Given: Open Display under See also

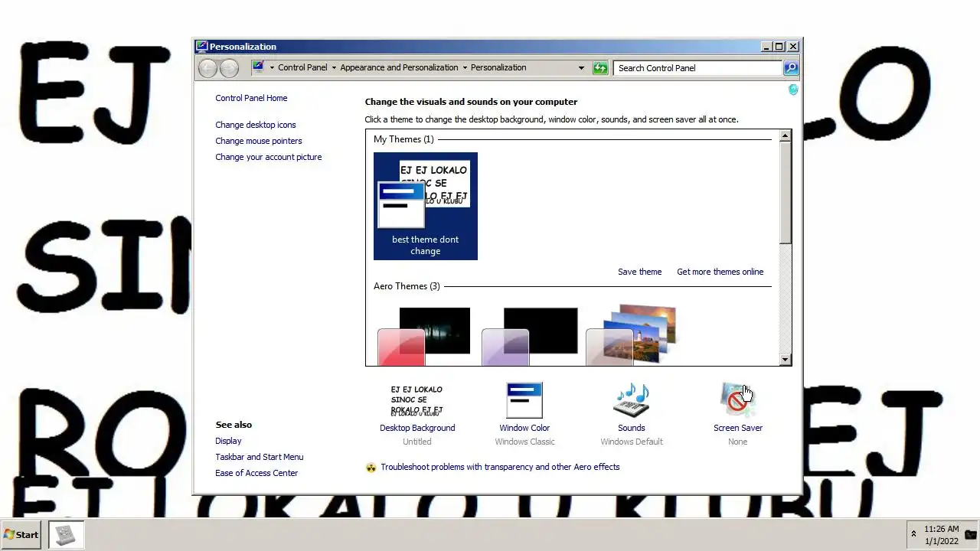Looking at the screenshot, I should [228, 441].
